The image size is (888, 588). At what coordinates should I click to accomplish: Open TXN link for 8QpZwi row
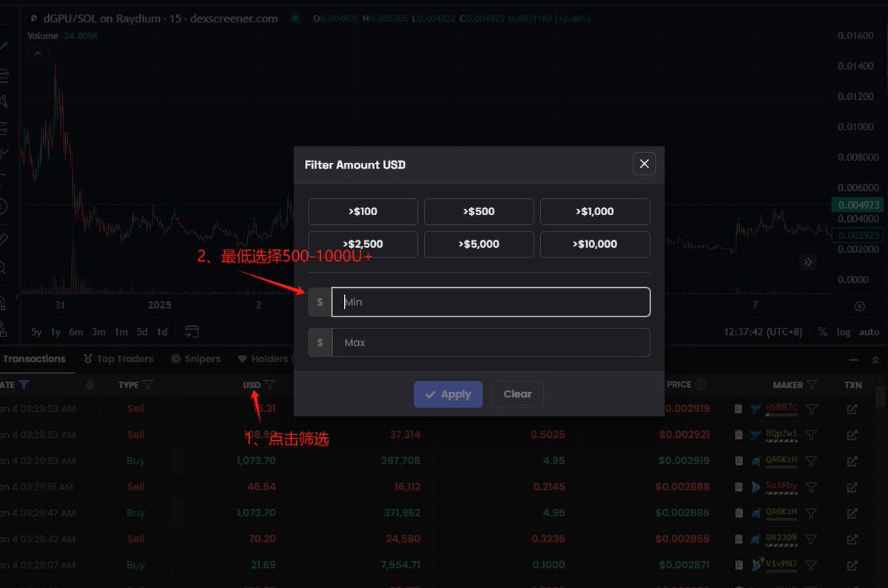tap(852, 435)
